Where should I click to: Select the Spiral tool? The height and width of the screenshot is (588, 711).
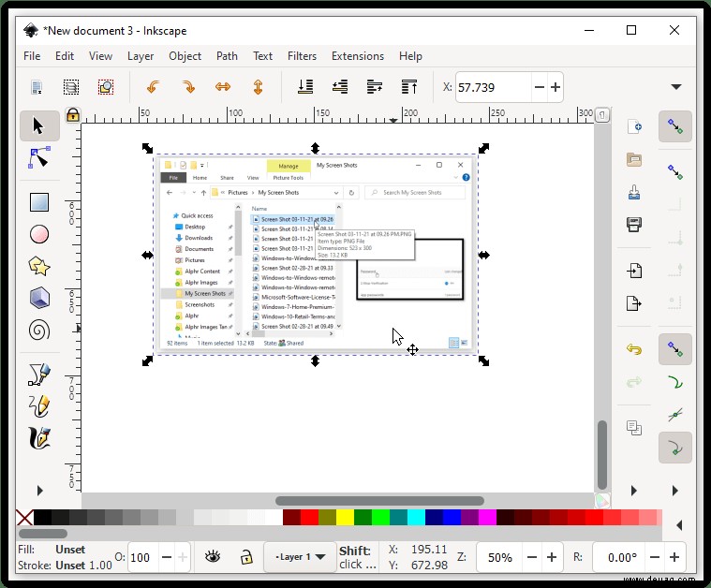[39, 330]
